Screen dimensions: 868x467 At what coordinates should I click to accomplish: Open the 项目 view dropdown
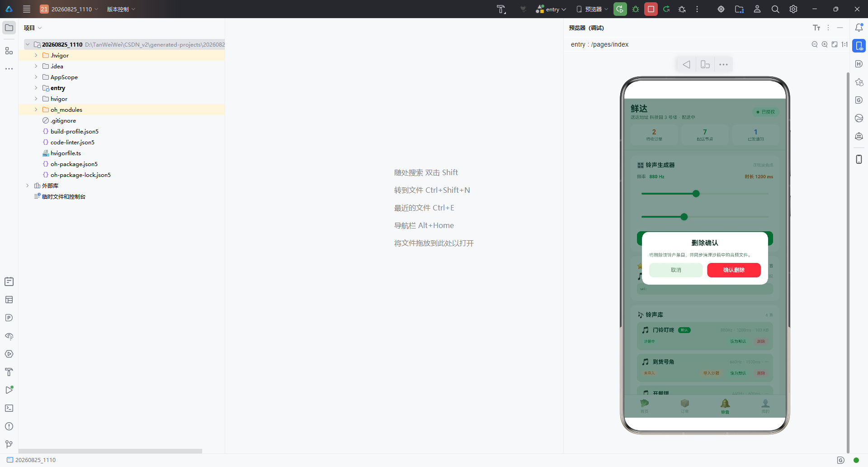coord(33,28)
